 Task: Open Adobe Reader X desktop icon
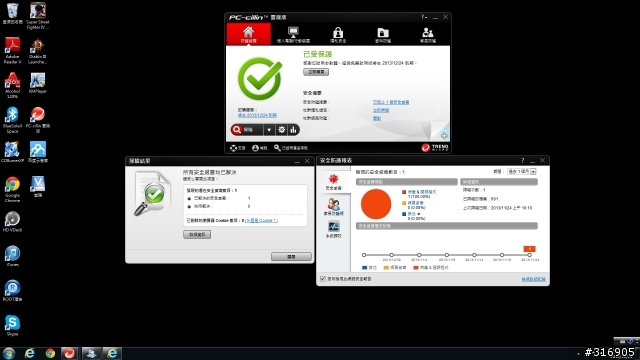[12, 51]
